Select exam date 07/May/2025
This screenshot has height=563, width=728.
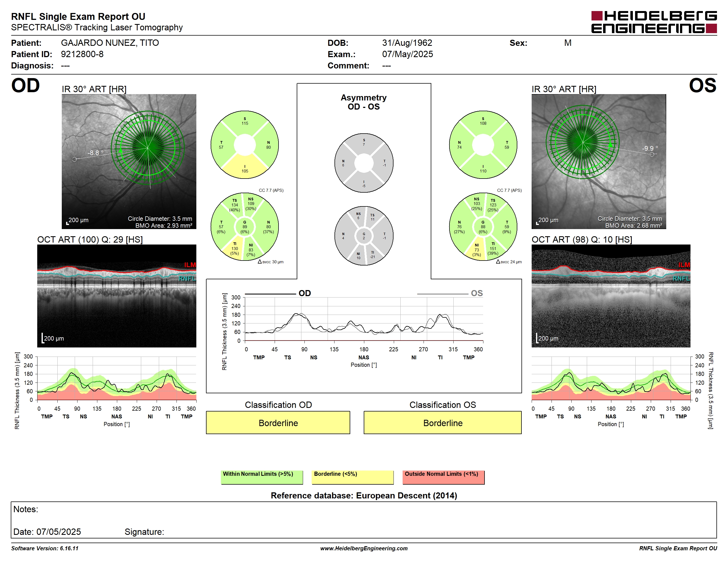click(x=407, y=54)
